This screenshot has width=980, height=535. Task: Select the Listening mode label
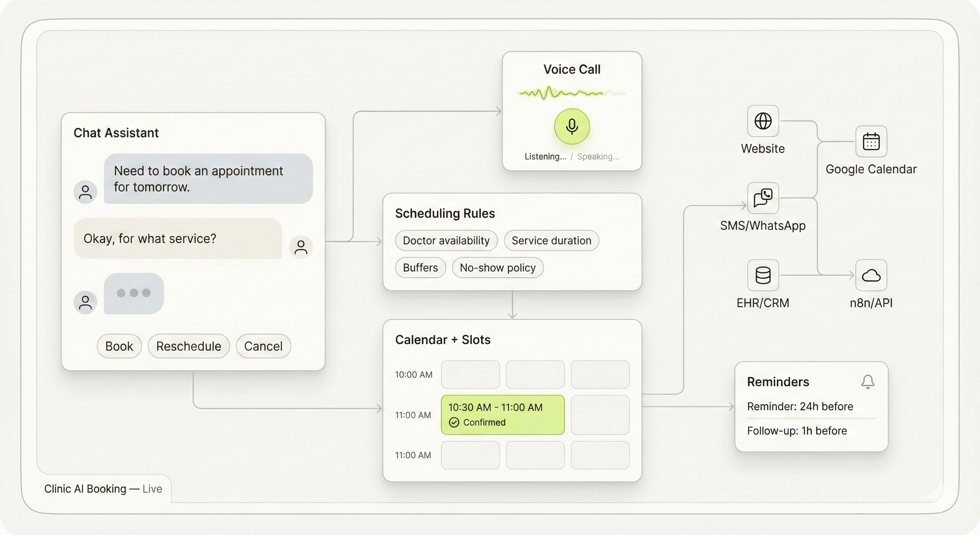point(546,156)
